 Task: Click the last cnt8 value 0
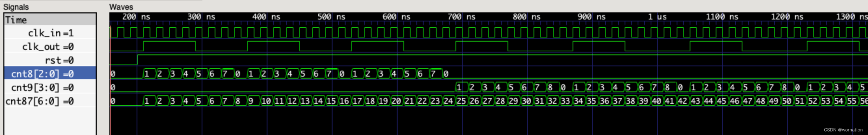pyautogui.click(x=446, y=74)
